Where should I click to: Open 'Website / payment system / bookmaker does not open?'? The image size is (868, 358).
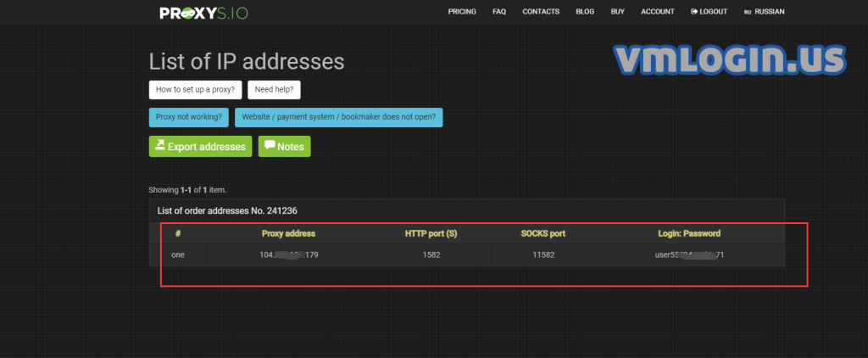pos(339,117)
